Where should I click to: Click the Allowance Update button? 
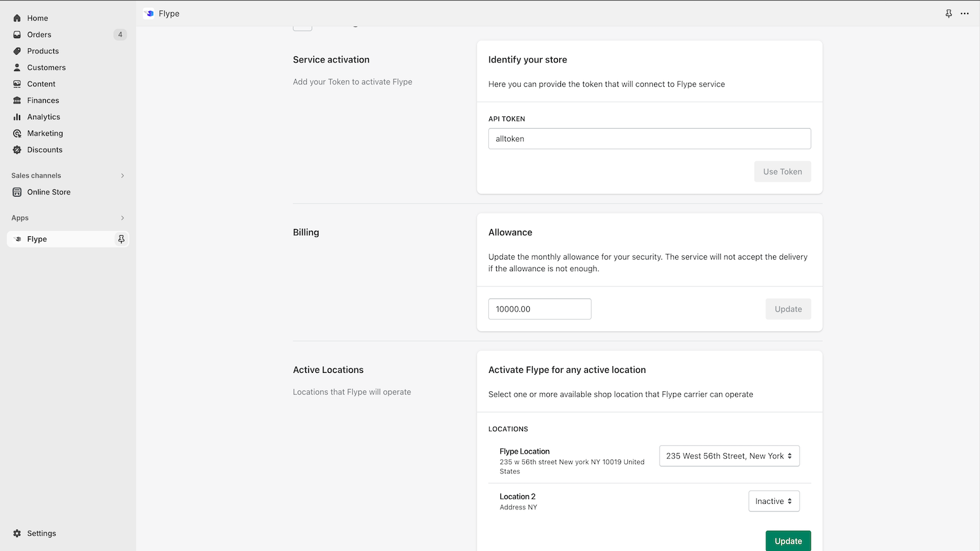788,309
